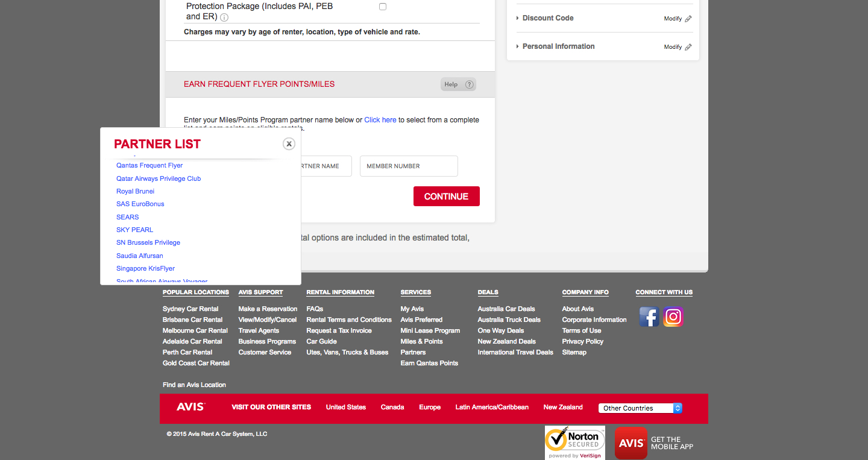
Task: Select Royal Brunei from partner list
Action: (x=136, y=191)
